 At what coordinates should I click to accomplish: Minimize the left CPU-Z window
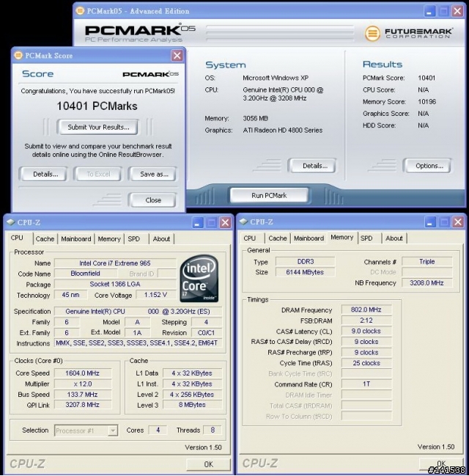pos(197,222)
